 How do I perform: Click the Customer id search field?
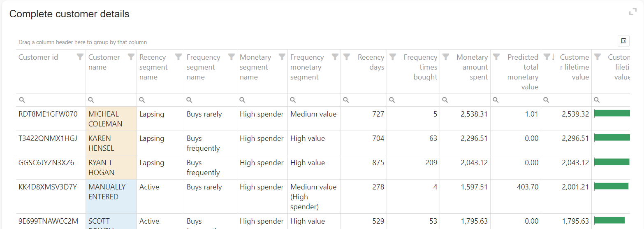click(x=53, y=100)
